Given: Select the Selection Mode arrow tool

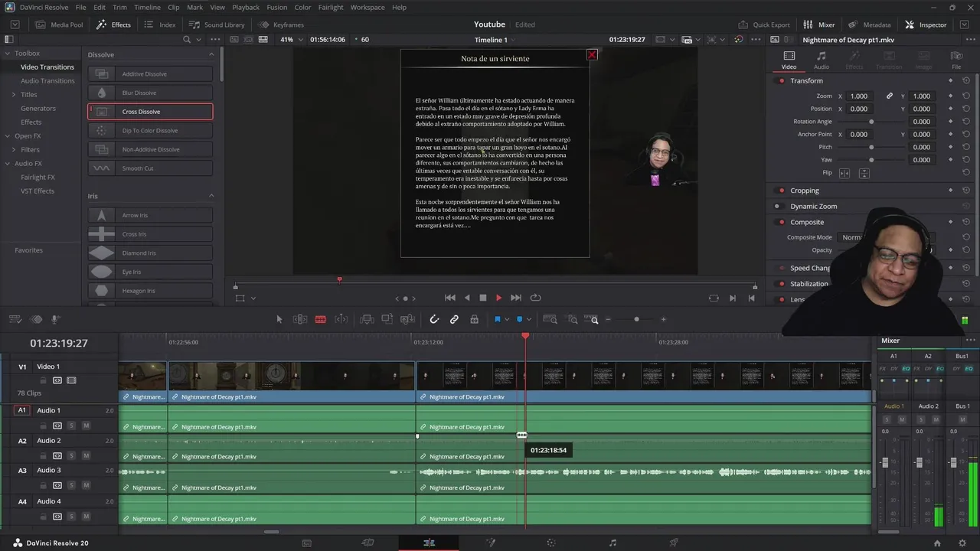Looking at the screenshot, I should [x=279, y=319].
